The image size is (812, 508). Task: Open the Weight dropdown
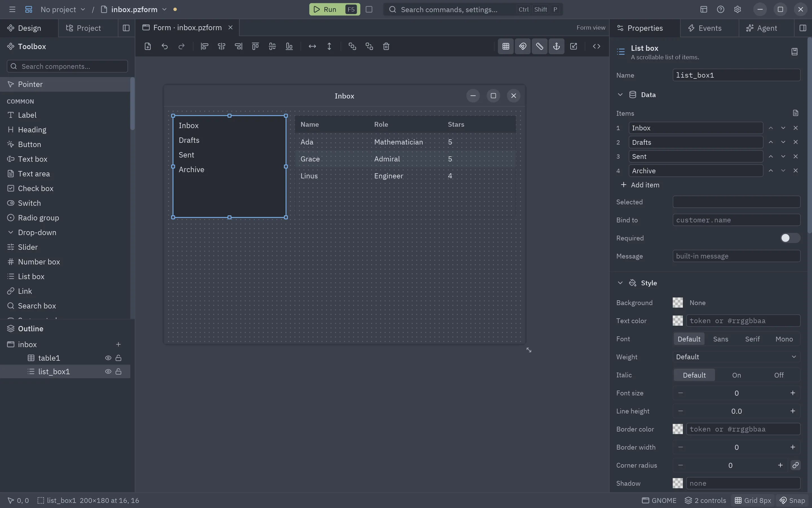click(x=736, y=357)
